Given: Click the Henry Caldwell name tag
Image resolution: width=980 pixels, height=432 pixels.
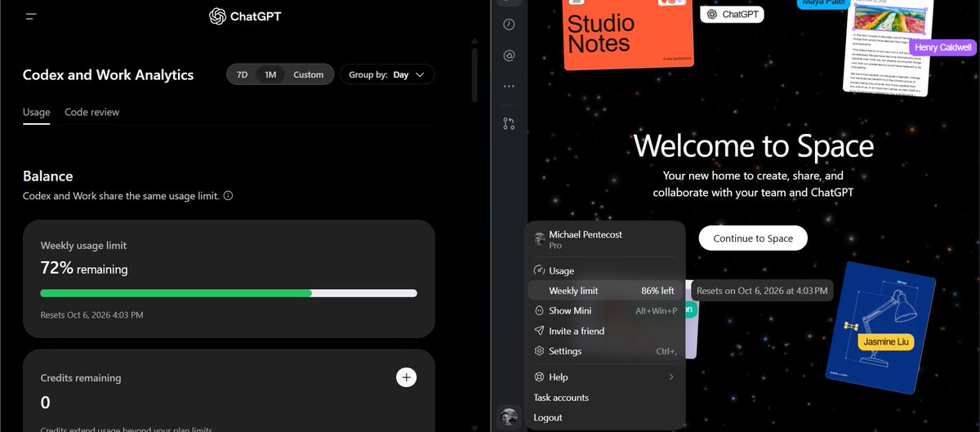Looking at the screenshot, I should tap(943, 47).
